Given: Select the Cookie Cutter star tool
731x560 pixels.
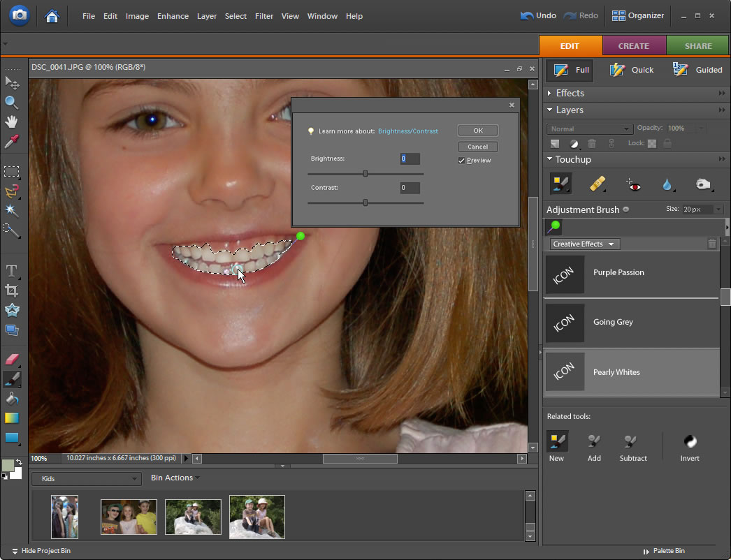Looking at the screenshot, I should [x=12, y=310].
